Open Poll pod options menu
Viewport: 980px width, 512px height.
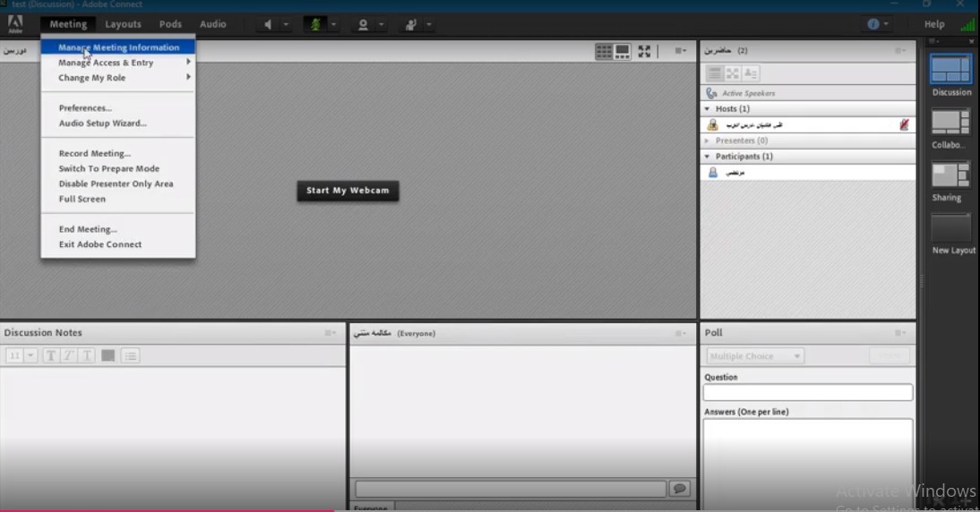[900, 333]
